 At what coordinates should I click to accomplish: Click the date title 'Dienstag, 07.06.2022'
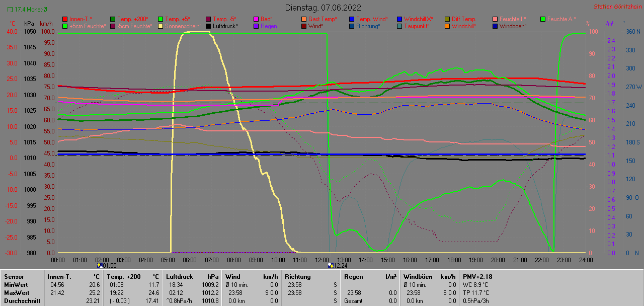(x=323, y=8)
